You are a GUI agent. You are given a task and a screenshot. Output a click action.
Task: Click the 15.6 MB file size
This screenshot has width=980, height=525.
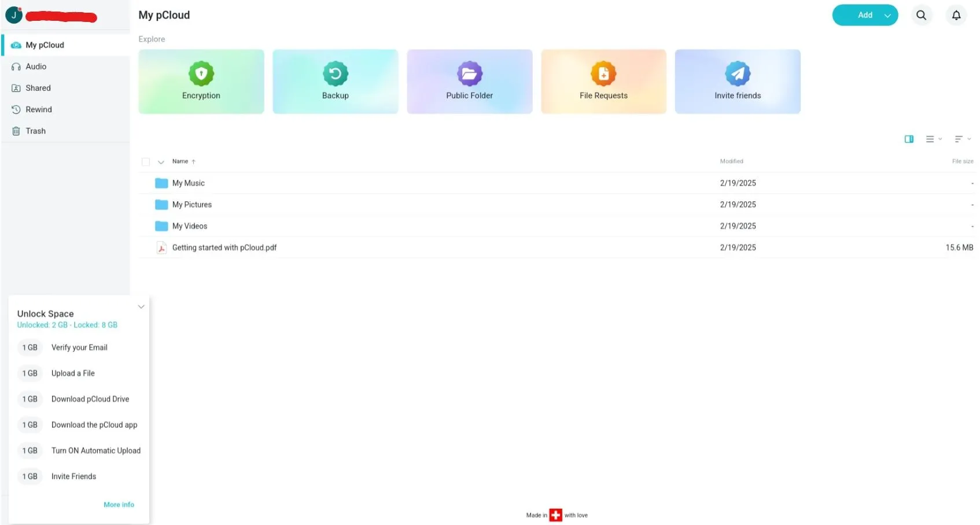959,247
